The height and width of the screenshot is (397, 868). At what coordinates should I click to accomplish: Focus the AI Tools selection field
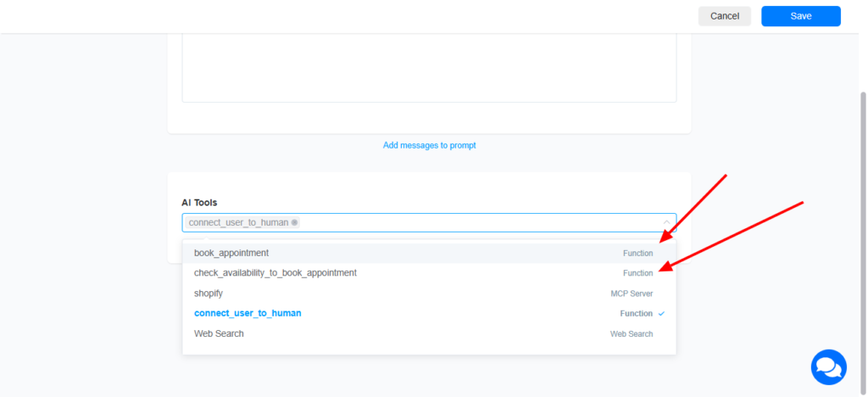(429, 222)
